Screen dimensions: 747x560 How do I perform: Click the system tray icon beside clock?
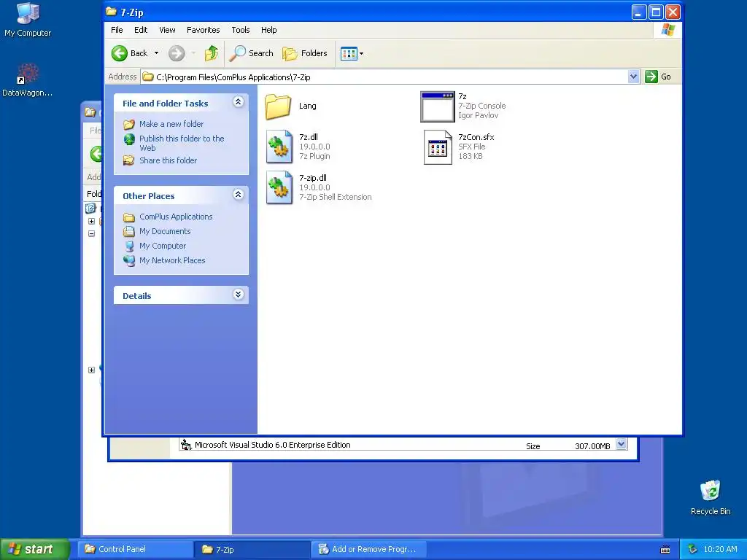click(693, 549)
